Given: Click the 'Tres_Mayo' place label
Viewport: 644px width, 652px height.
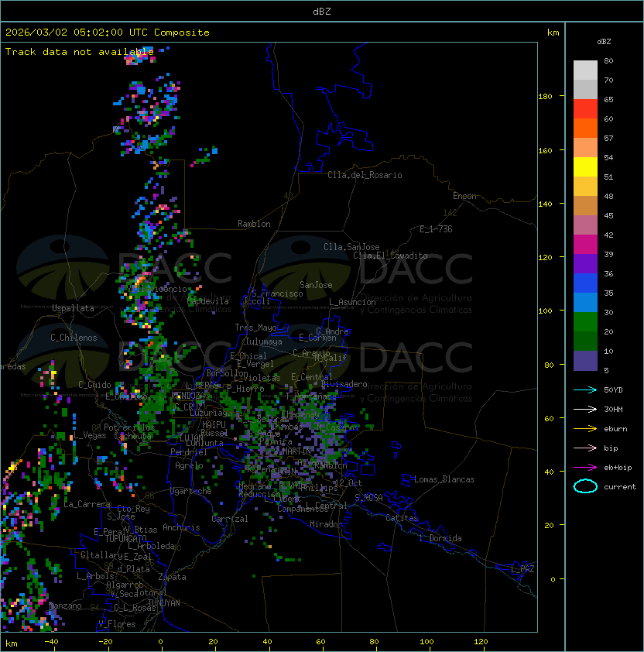Looking at the screenshot, I should (x=255, y=328).
